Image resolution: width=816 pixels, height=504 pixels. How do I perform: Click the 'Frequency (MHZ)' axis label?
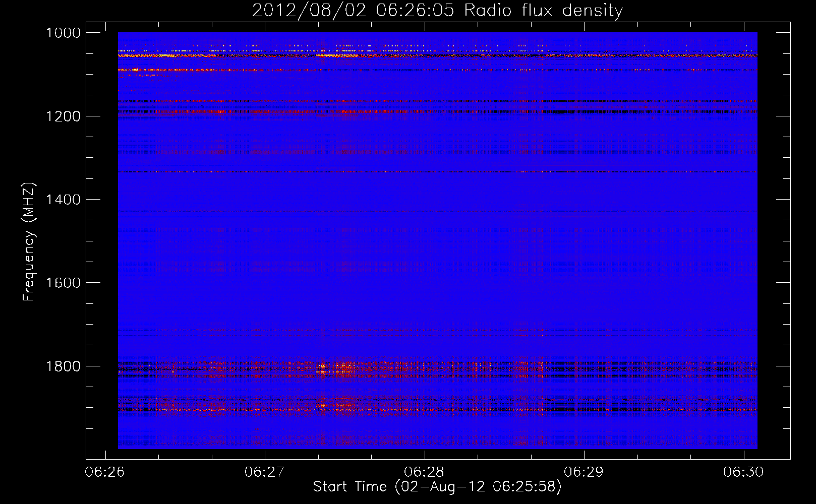click(x=29, y=242)
